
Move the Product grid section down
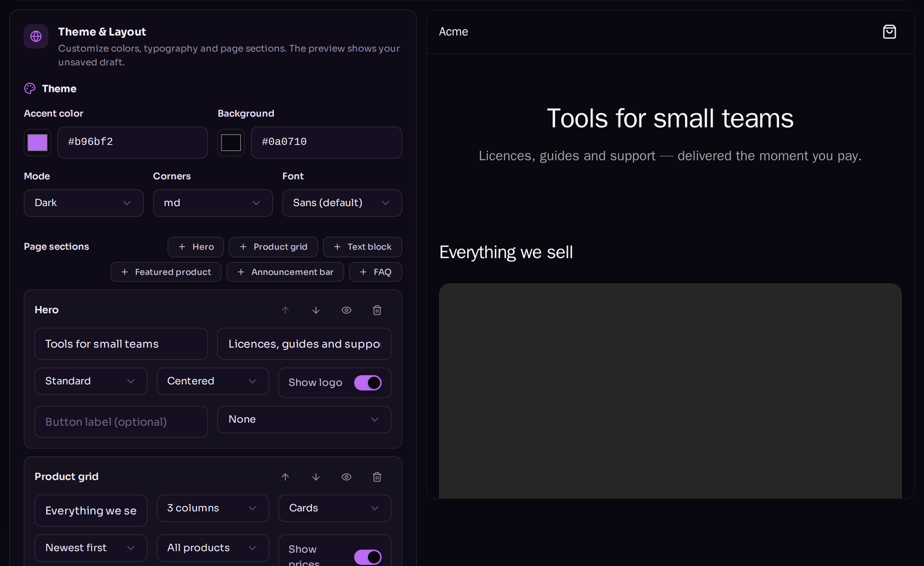coord(316,477)
